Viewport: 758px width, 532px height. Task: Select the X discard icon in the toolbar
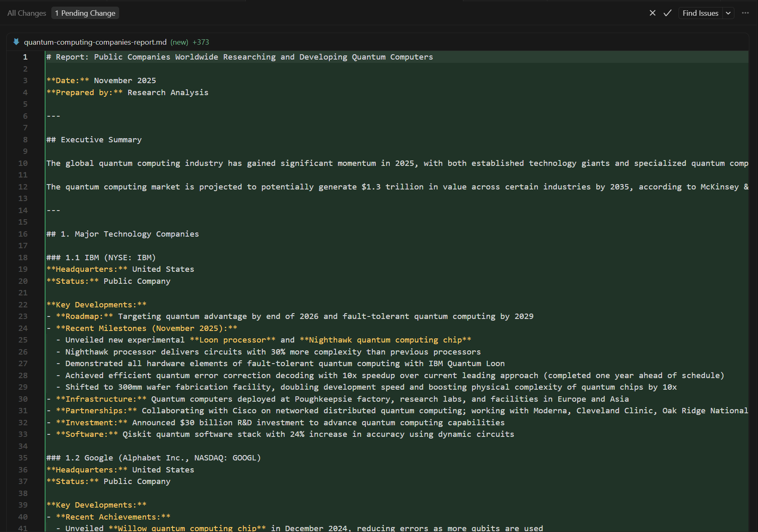(x=652, y=13)
